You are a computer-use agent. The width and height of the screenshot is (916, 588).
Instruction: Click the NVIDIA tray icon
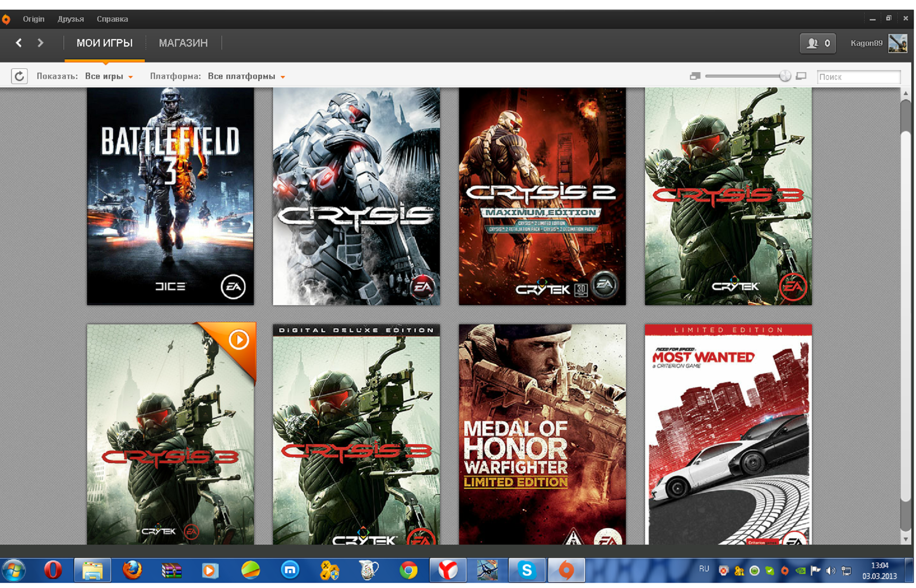pyautogui.click(x=800, y=571)
